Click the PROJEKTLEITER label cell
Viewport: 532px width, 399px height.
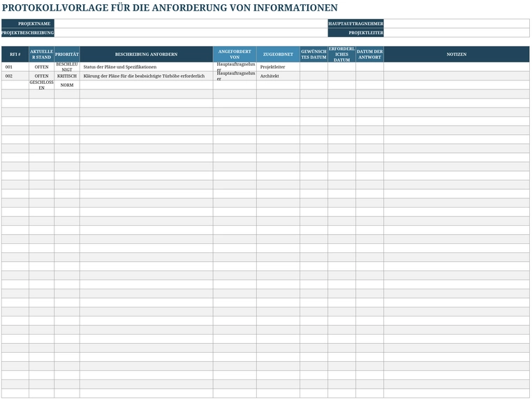355,33
